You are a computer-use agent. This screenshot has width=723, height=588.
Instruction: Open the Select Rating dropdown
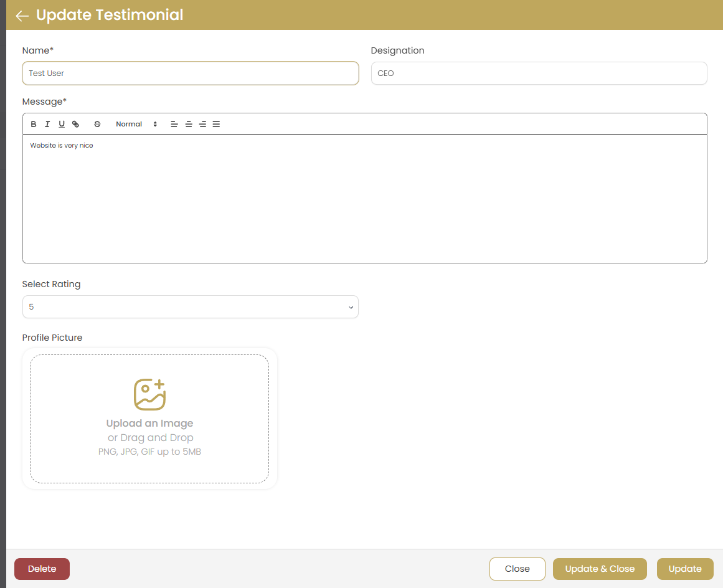tap(190, 306)
